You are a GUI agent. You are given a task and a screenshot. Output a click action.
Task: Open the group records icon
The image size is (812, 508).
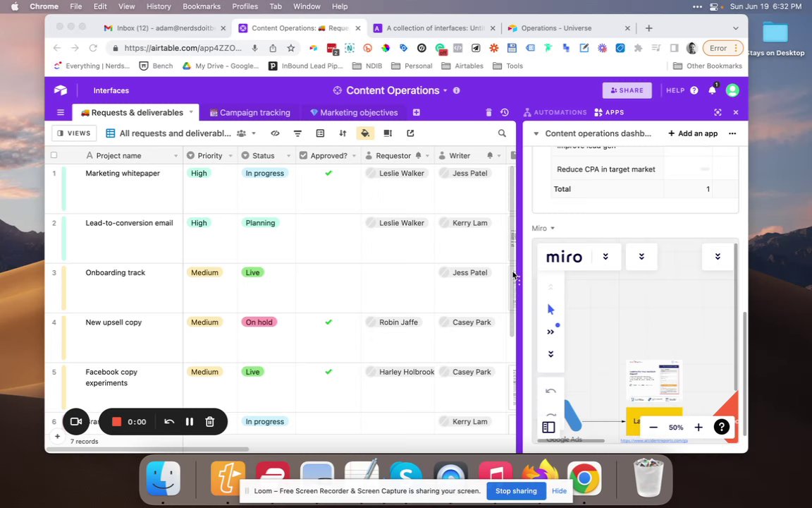pyautogui.click(x=320, y=133)
